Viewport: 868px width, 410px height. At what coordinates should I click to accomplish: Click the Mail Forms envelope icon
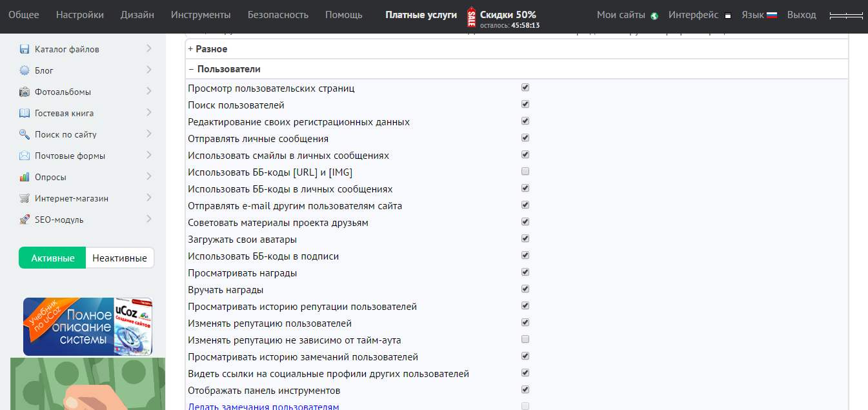point(25,156)
